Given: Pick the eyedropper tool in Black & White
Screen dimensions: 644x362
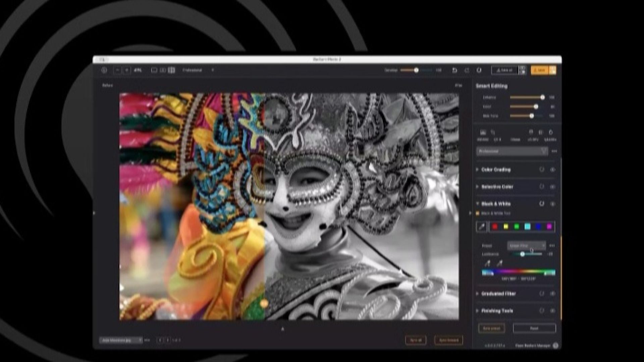Looking at the screenshot, I should point(482,227).
